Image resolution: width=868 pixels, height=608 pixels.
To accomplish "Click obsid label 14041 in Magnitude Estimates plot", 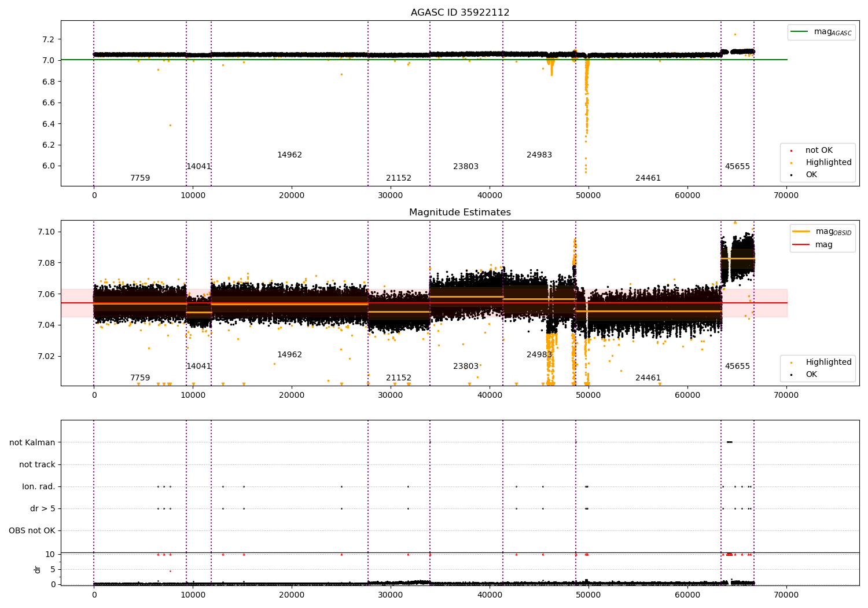I will (x=198, y=367).
